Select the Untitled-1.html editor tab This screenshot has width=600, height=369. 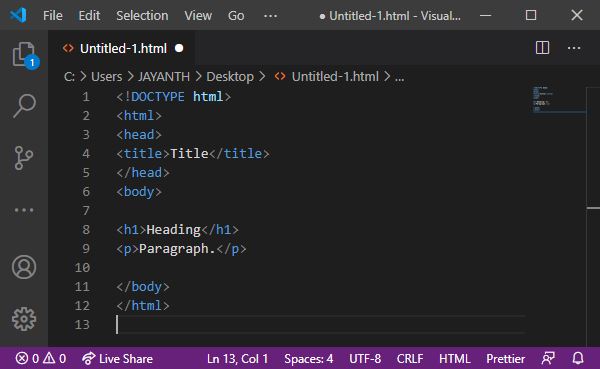point(122,48)
